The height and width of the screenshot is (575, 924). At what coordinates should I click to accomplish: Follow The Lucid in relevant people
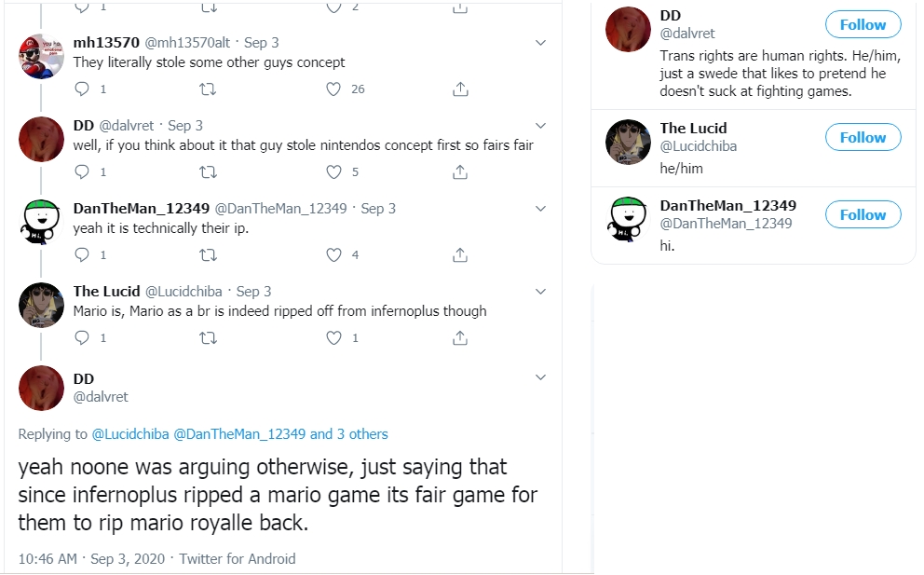(863, 138)
